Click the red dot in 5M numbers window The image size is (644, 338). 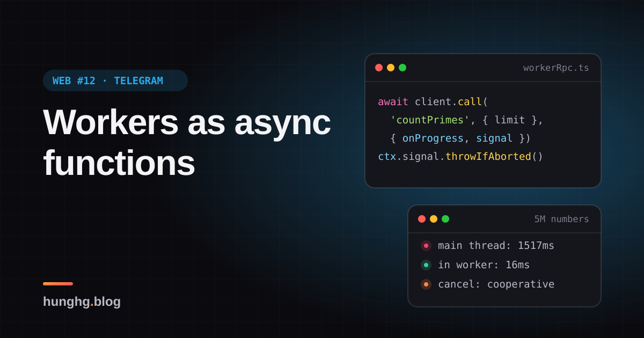(422, 219)
